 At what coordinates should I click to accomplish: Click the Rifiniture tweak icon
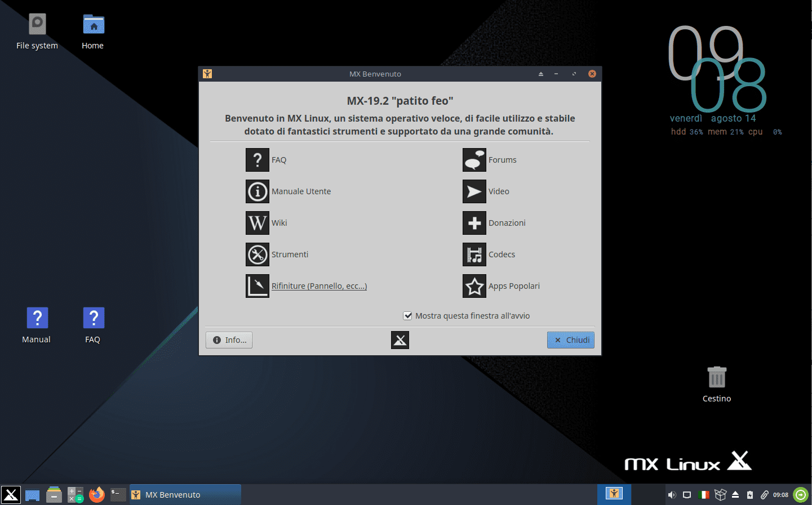258,286
